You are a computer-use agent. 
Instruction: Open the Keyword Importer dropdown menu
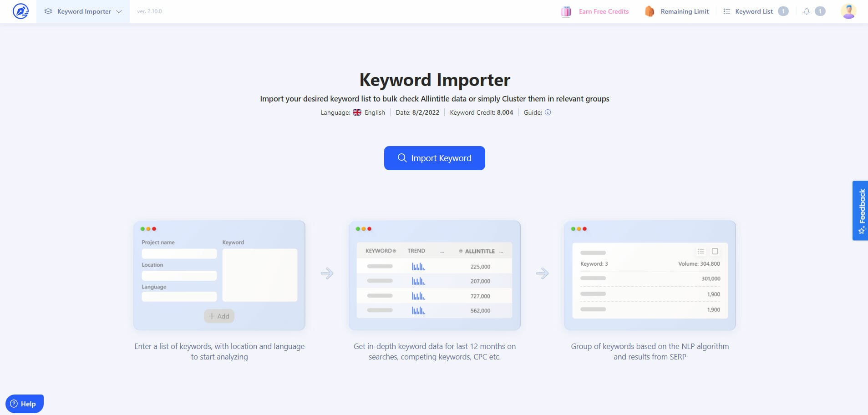(x=83, y=11)
